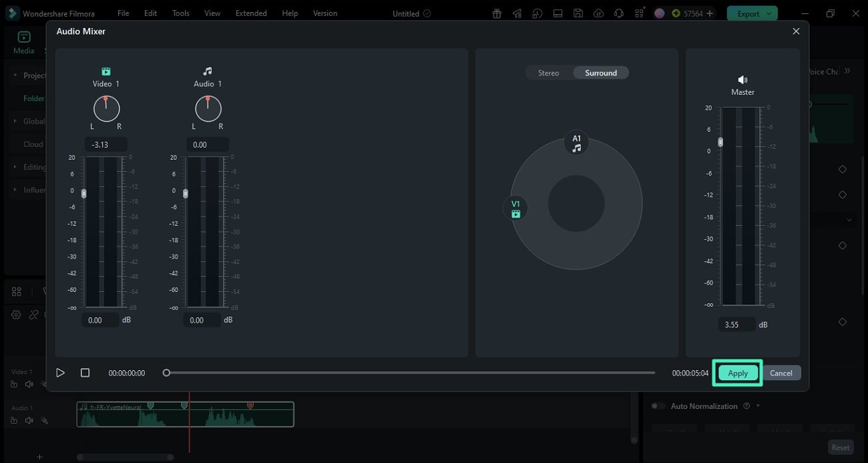Open the Edit menu
The width and height of the screenshot is (868, 463).
tap(151, 13)
